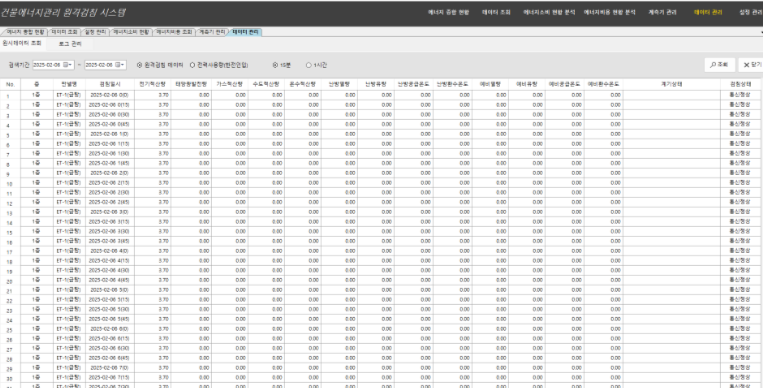Image resolution: width=763 pixels, height=388 pixels.
Task: Select timestamp 2025-02-06 0(15) in row 2
Action: (x=110, y=105)
